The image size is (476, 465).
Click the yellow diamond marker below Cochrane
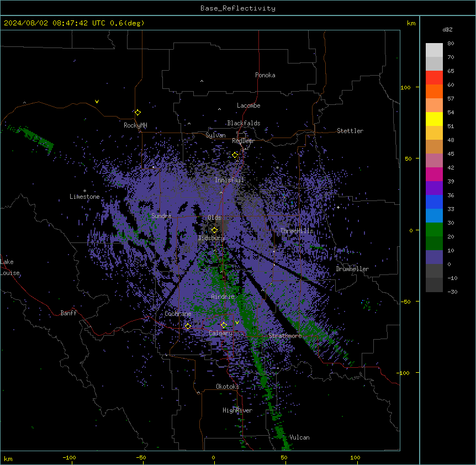pyautogui.click(x=188, y=326)
